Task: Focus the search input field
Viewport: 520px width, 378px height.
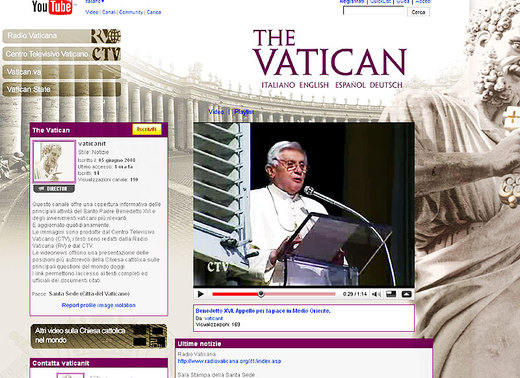Action: (374, 11)
